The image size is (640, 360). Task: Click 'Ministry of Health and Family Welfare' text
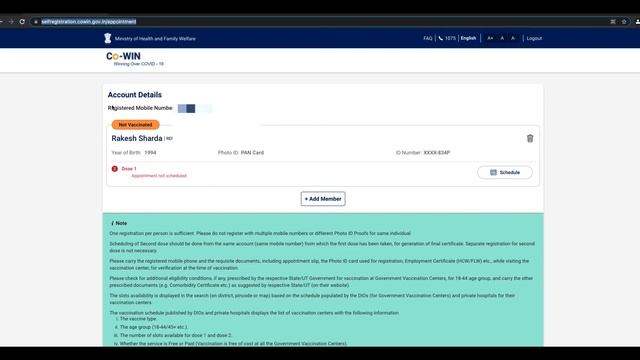[155, 39]
